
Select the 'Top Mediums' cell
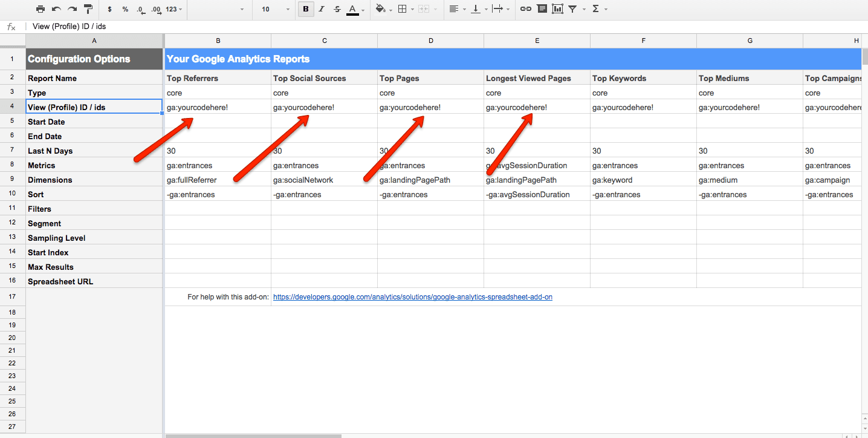750,78
